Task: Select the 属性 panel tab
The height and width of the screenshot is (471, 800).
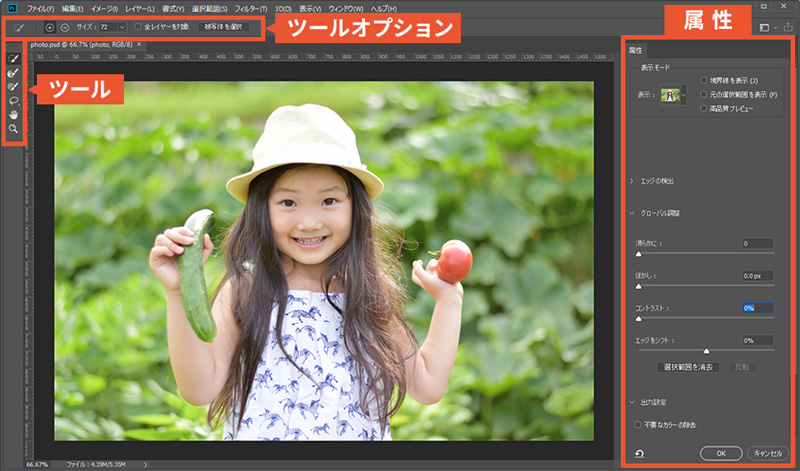Action: [636, 50]
